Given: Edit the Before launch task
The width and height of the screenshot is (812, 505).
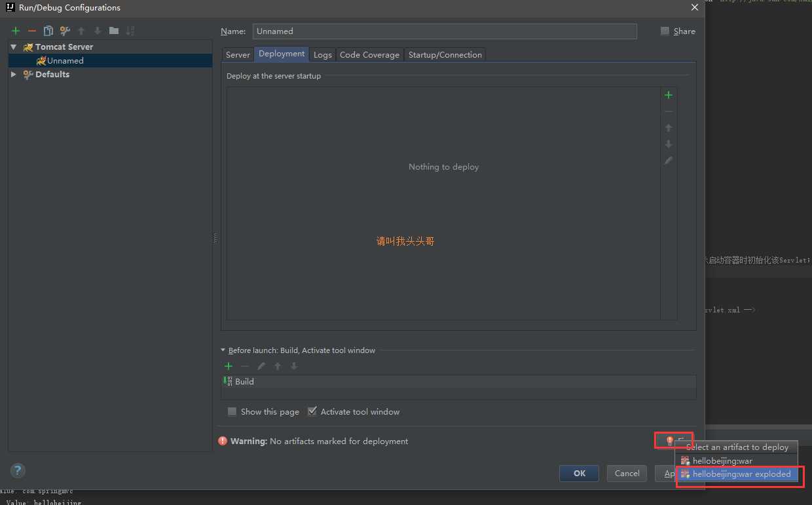Looking at the screenshot, I should 261,366.
